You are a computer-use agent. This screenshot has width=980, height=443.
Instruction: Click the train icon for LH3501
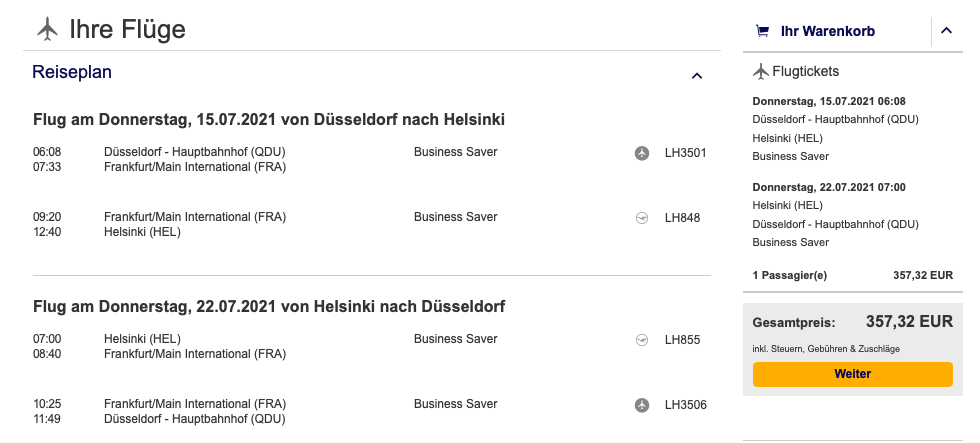click(x=642, y=153)
